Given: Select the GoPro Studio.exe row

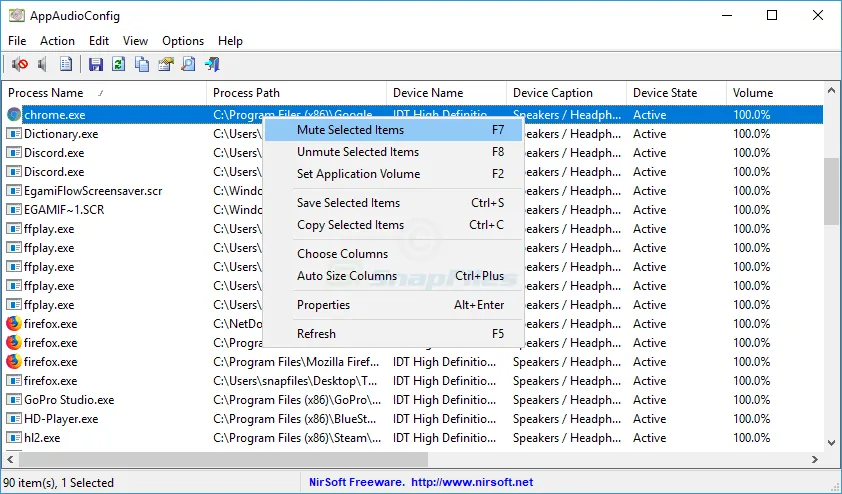Looking at the screenshot, I should [x=412, y=399].
